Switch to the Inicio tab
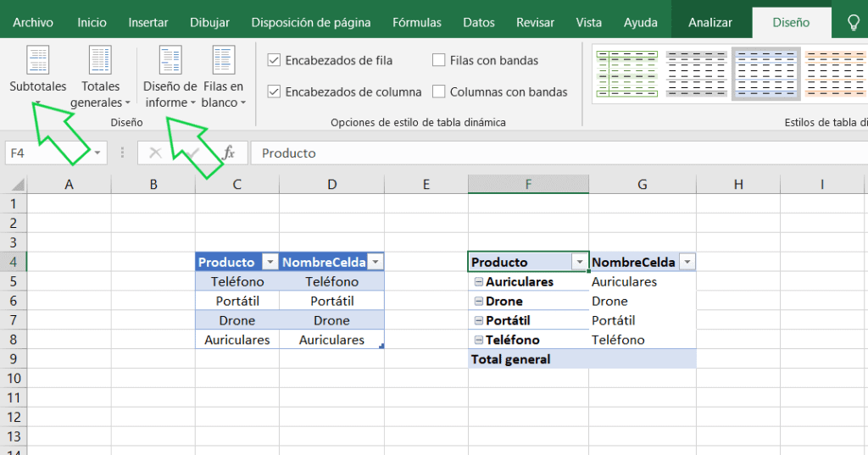The height and width of the screenshot is (455, 868). coord(92,23)
